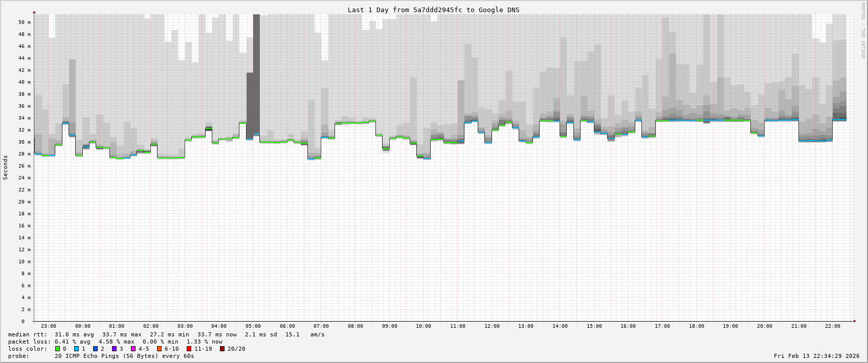The height and width of the screenshot is (363, 868).
Task: Click the Fri Feb 13 timestamp text
Action: pyautogui.click(x=816, y=356)
